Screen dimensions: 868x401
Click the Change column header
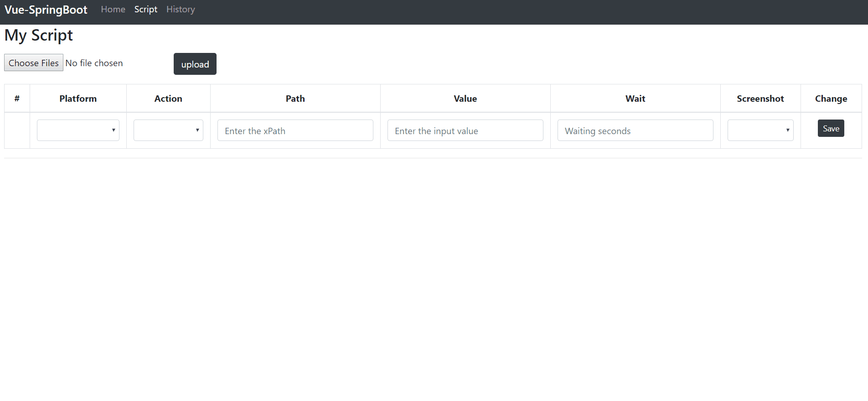click(x=831, y=99)
